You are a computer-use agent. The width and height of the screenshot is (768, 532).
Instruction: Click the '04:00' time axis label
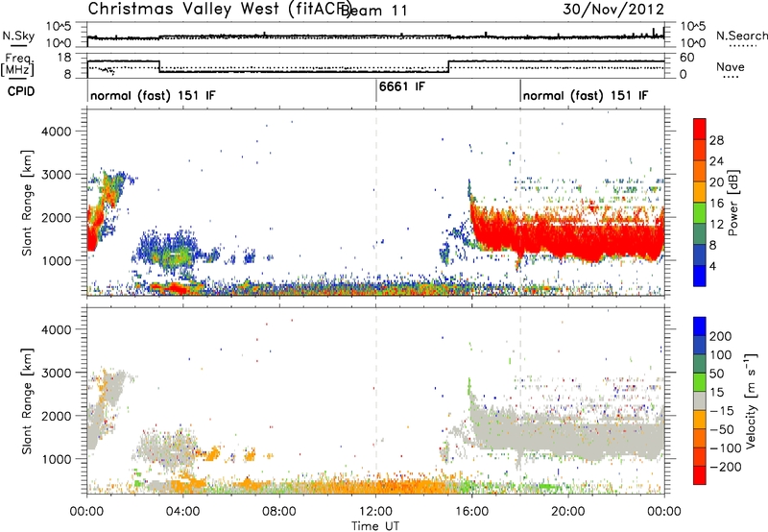182,512
